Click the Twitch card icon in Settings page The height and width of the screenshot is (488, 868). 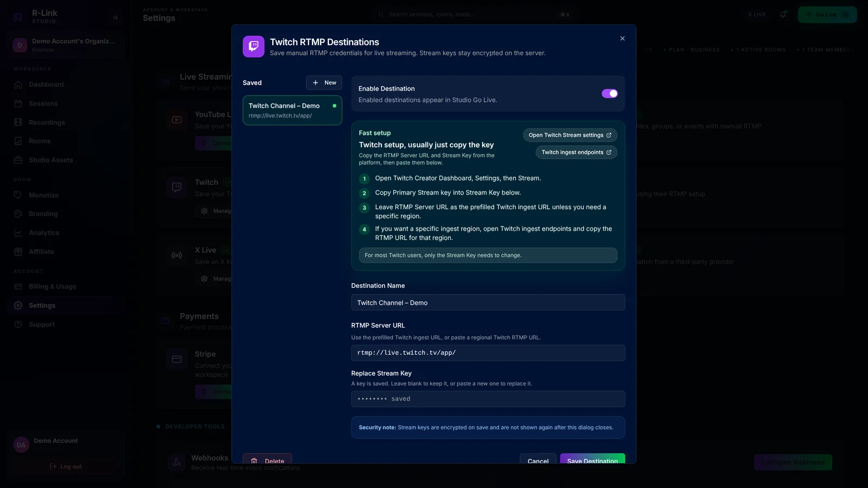(177, 187)
